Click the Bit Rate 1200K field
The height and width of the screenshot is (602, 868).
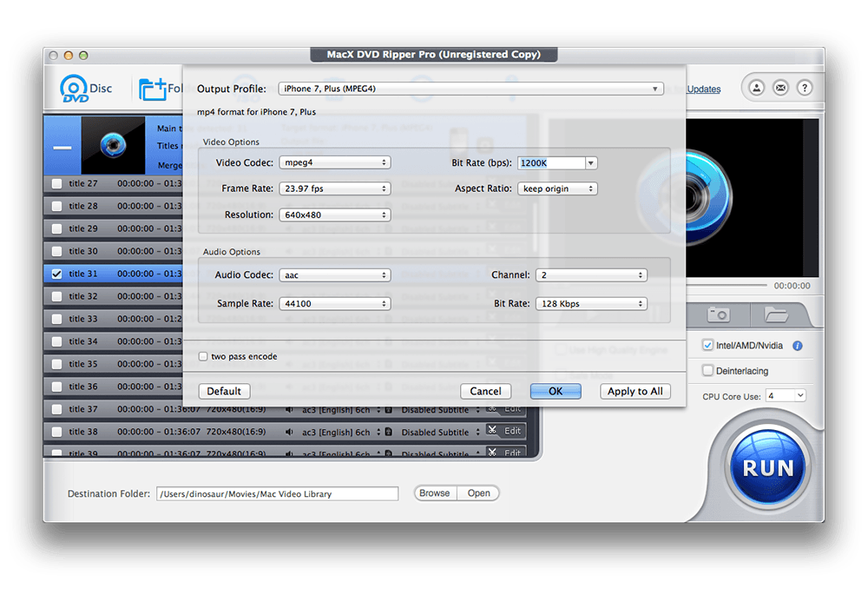click(x=550, y=162)
